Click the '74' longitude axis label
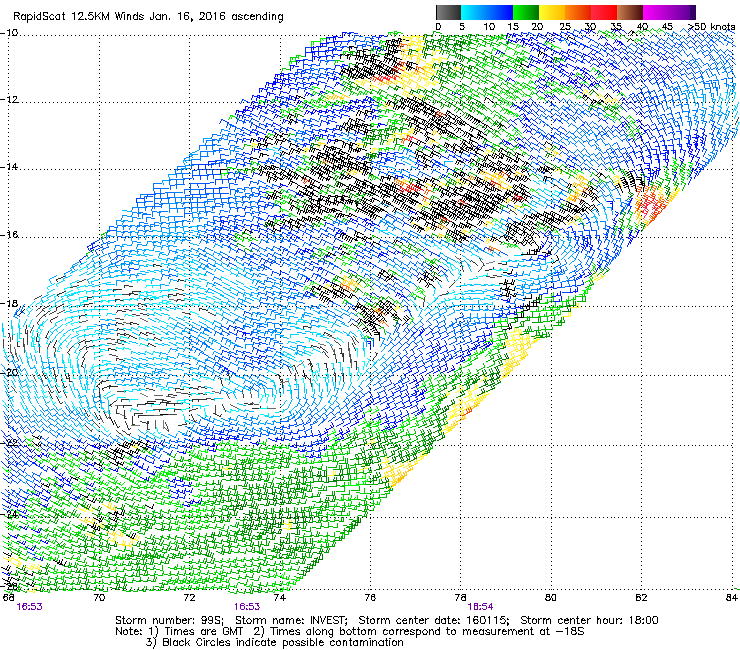 coord(280,598)
